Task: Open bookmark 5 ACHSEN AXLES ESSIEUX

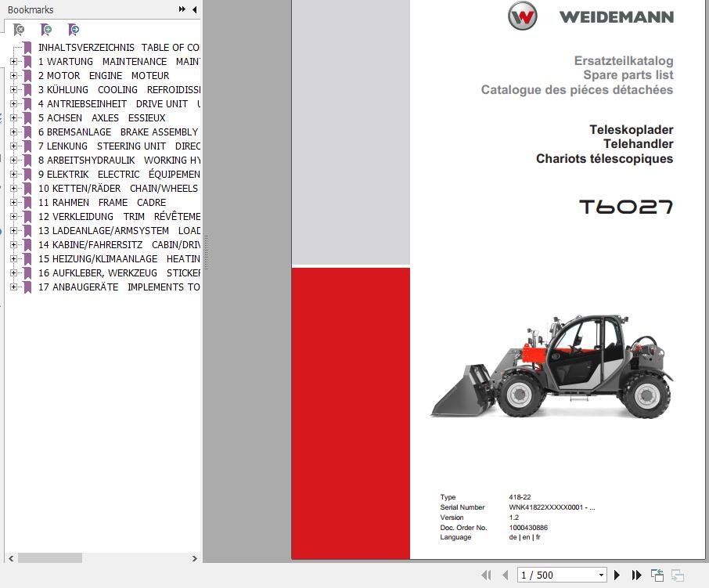Action: coord(102,118)
